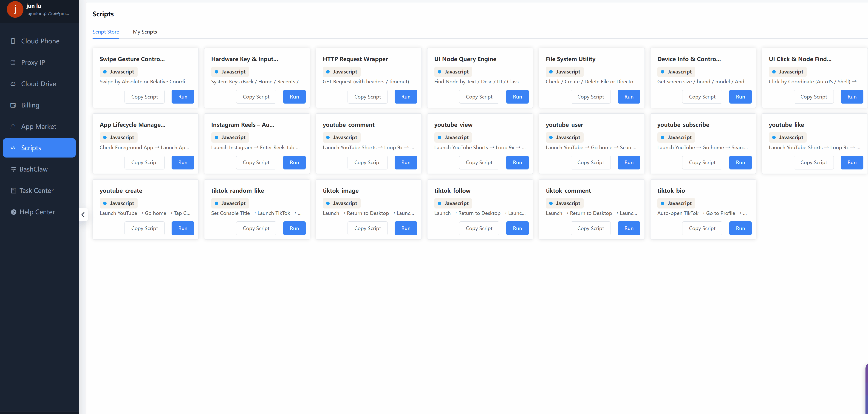This screenshot has height=414, width=868.
Task: Run the tiktok_random_like script
Action: click(294, 228)
